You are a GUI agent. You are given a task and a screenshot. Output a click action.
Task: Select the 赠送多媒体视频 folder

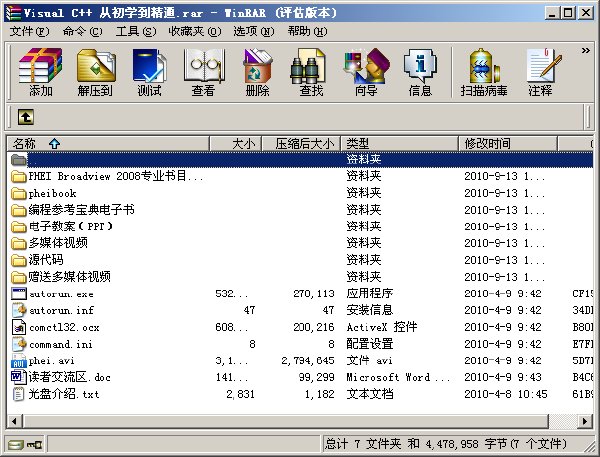click(300, 277)
